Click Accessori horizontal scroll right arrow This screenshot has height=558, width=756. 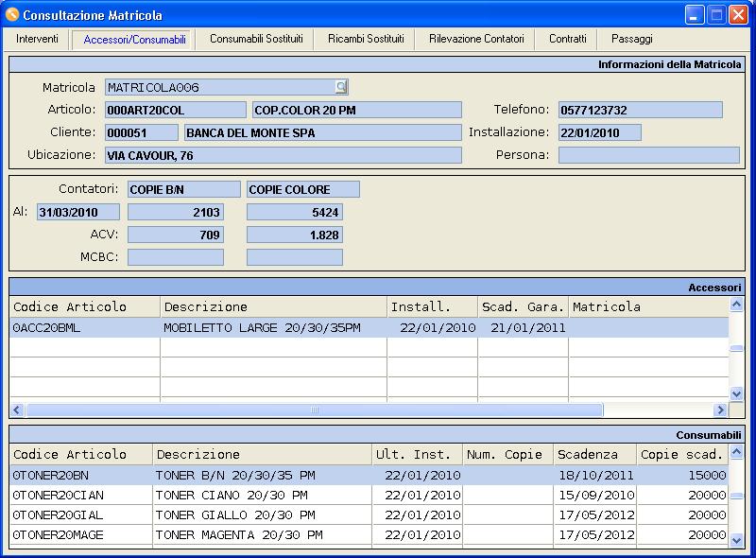tap(720, 410)
